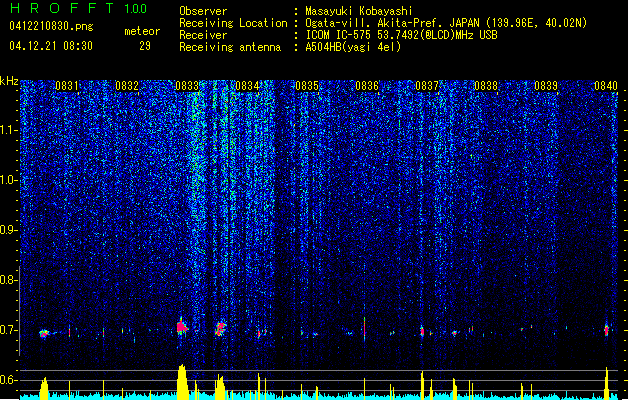Screen dimensions: 629x400
Task: Click the Ogata-vill. Akita-Pref. JAPAN location text
Action: coord(446,23)
